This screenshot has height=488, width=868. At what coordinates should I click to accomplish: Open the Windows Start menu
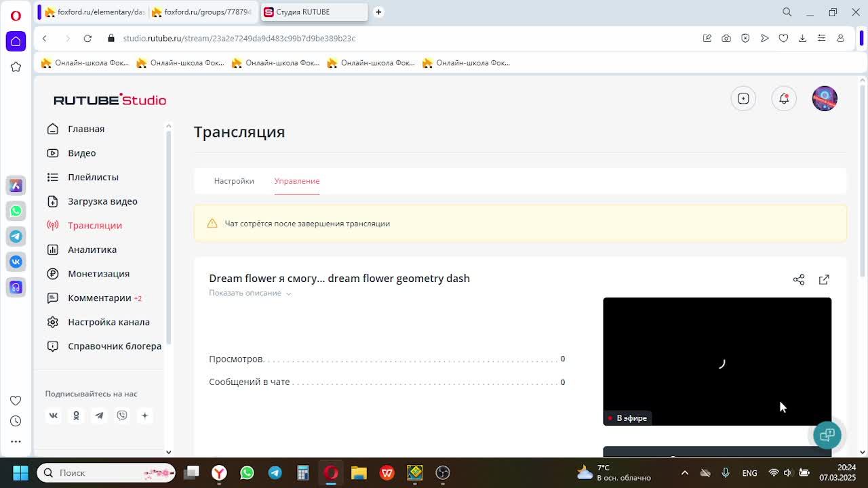point(20,473)
